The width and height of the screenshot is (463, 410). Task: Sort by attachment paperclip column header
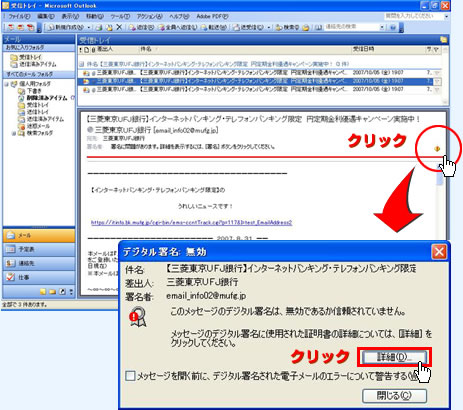pyautogui.click(x=93, y=50)
